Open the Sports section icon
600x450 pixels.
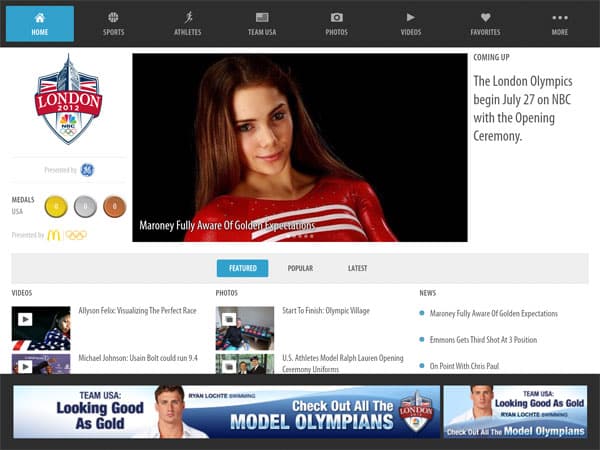pos(113,17)
